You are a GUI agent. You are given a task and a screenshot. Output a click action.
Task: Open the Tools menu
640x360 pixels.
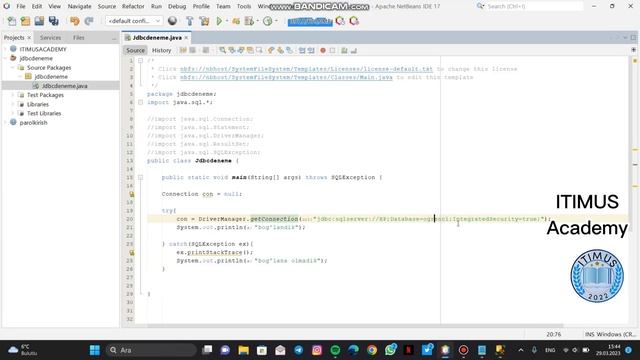244,7
